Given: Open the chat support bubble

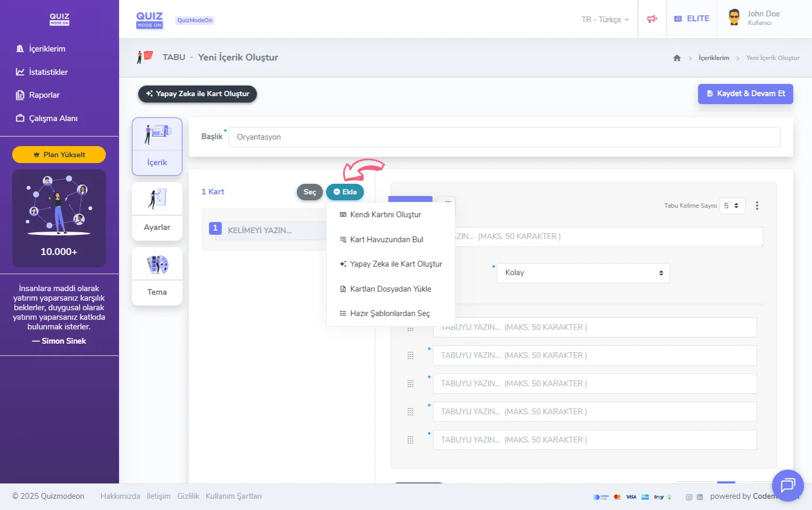Looking at the screenshot, I should click(788, 485).
